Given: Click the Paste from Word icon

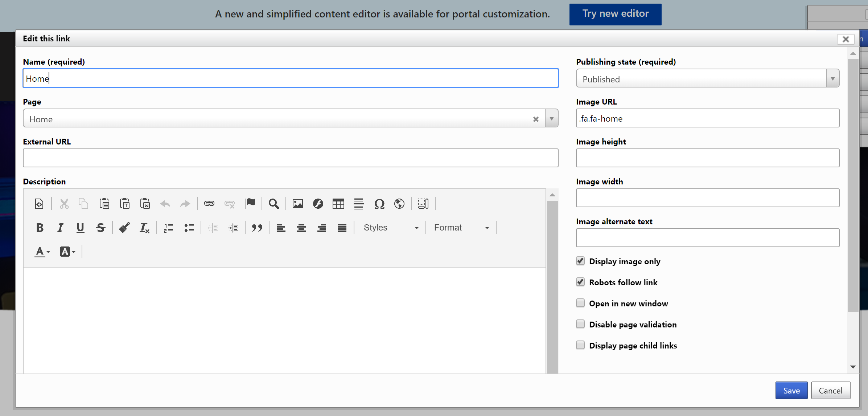Looking at the screenshot, I should click(x=145, y=204).
